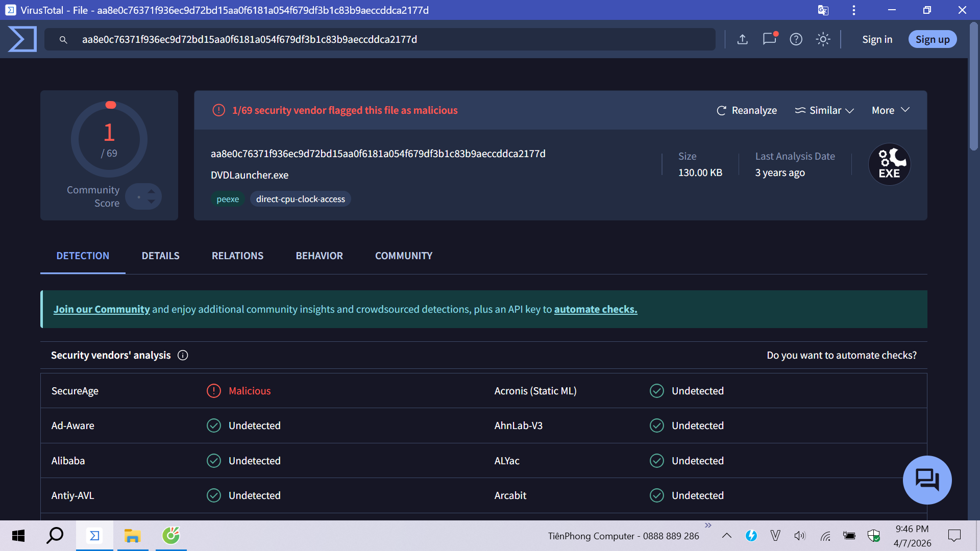980x551 pixels.
Task: Expand the Similar dropdown
Action: tap(824, 110)
